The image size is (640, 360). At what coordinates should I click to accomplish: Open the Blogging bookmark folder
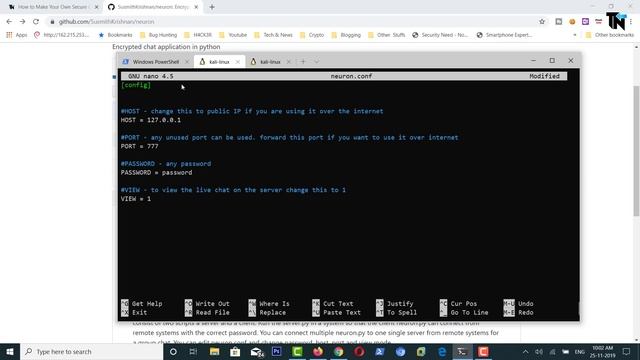(x=346, y=35)
